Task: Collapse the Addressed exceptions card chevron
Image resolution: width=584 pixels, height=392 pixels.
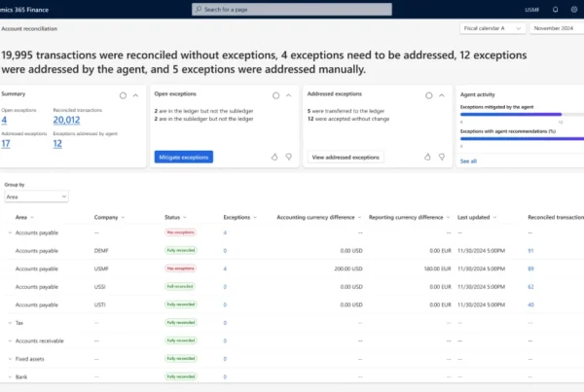Action: pos(442,95)
